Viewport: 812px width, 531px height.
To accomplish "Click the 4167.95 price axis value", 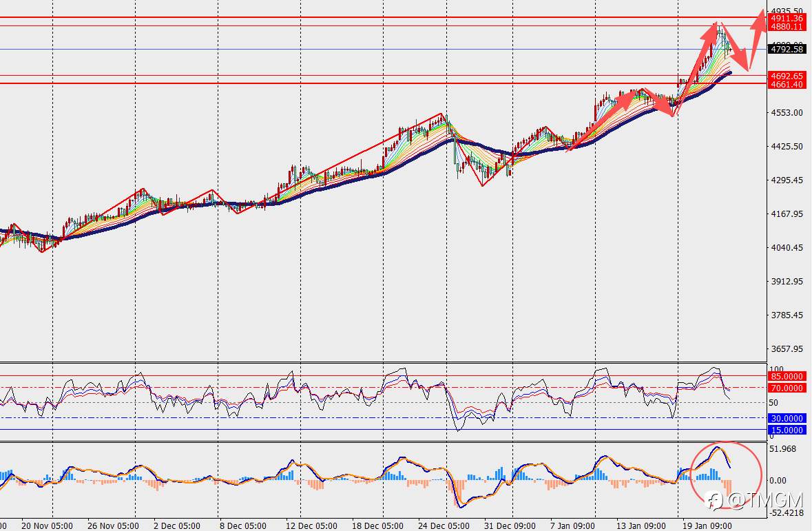I will (787, 214).
